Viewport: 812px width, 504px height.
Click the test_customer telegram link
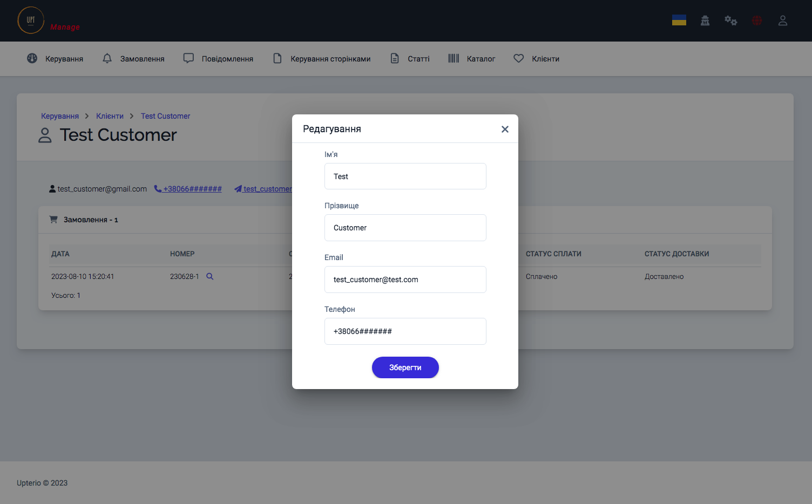[x=267, y=189]
